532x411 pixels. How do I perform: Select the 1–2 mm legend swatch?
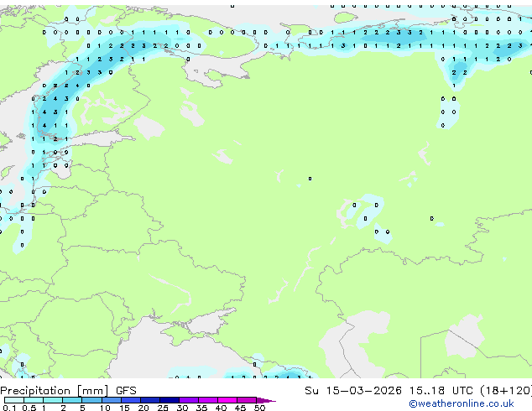53,400
